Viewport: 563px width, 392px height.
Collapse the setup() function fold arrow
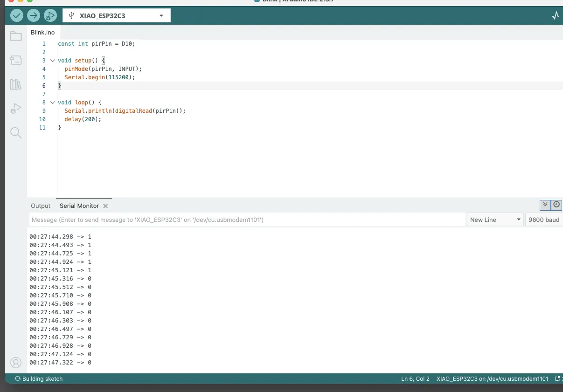point(52,60)
